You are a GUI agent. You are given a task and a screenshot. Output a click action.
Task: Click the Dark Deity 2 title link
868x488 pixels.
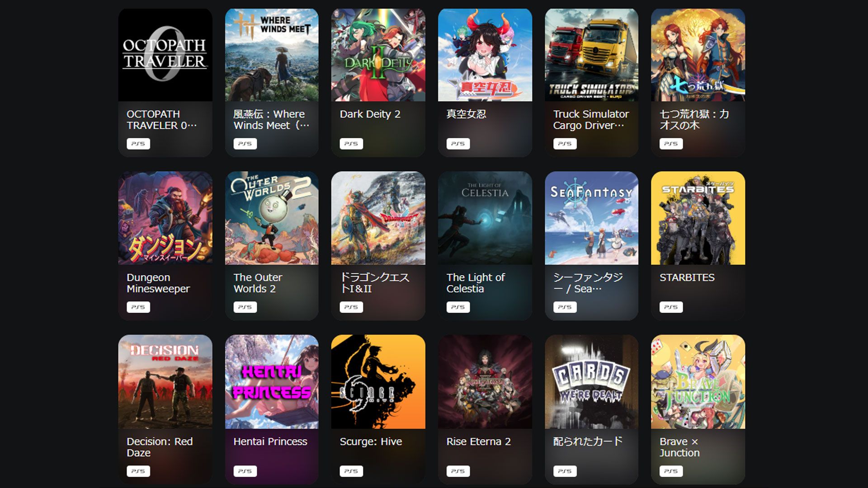point(370,114)
